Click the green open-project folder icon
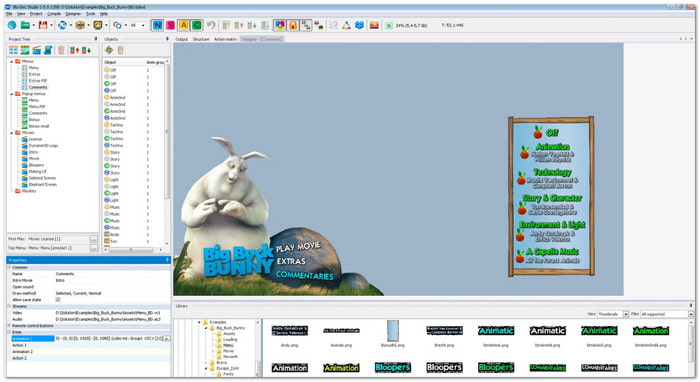Screen dimensions: 700x382 coord(25,25)
